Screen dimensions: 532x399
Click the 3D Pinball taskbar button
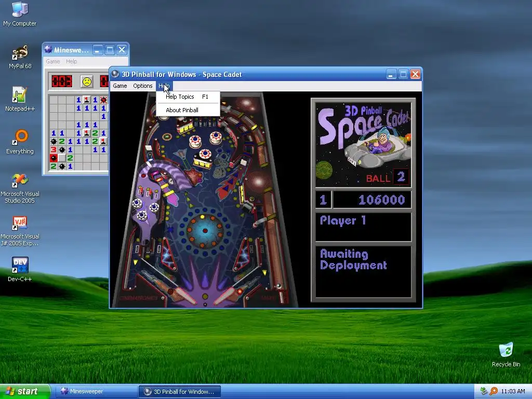tap(180, 391)
